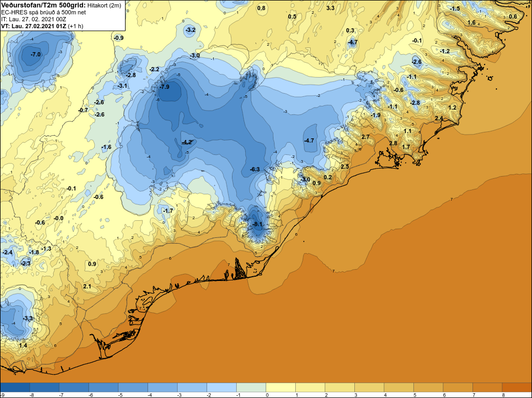This screenshot has width=532, height=398.
Task: Select the -1.2 temperature value
Action: click(x=445, y=51)
